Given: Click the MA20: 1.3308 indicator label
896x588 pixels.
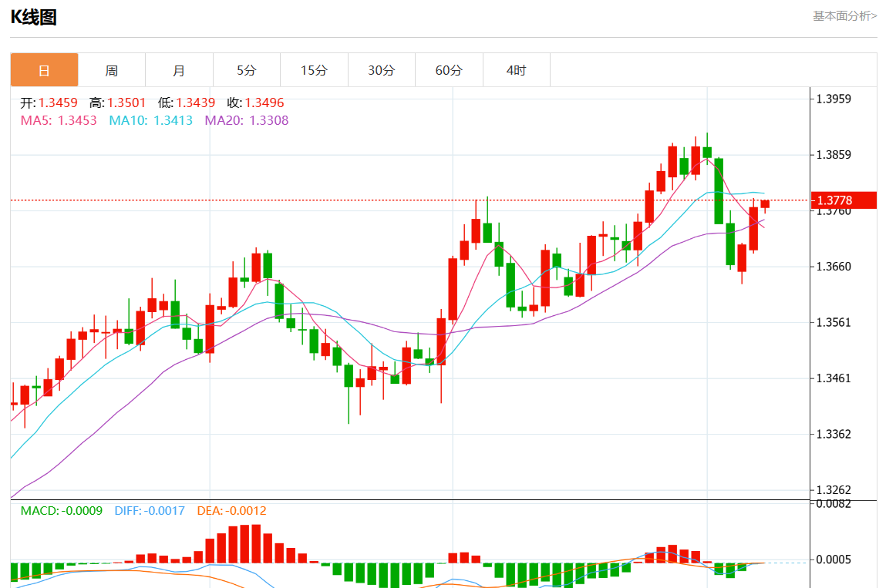Looking at the screenshot, I should 247,120.
